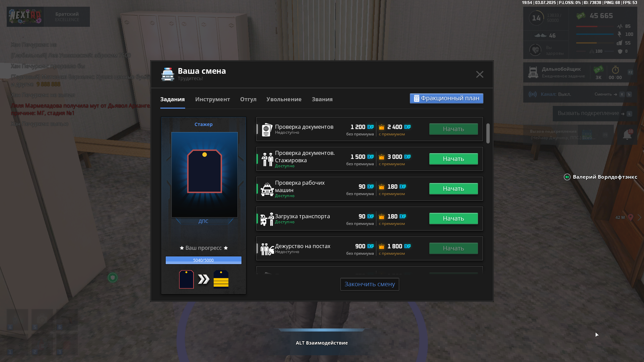Click the level 14 circle indicator
The width and height of the screenshot is (644, 362).
click(536, 18)
